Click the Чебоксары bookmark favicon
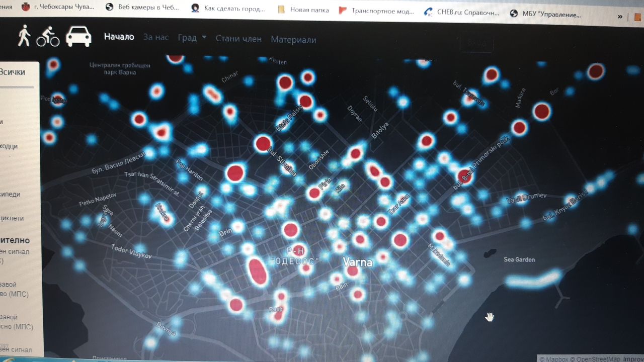644x362 pixels. 25,7
